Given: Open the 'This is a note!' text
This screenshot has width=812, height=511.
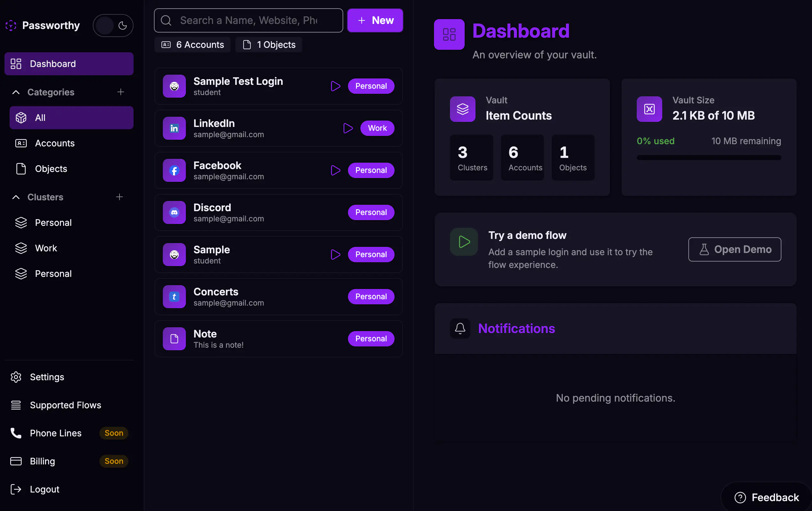Looking at the screenshot, I should (219, 345).
